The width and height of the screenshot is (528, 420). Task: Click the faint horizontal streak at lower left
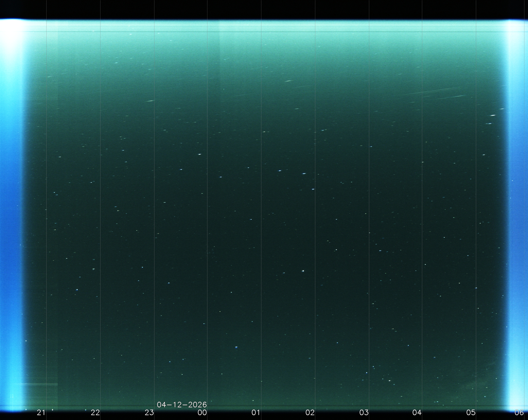[39, 384]
